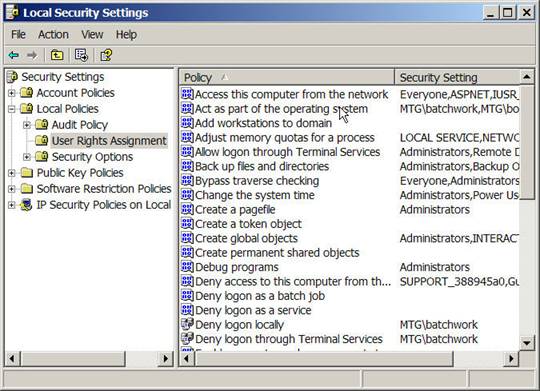Select the Allow logon through Terminal Services policy
Screen dimensions: 540x391
287,152
